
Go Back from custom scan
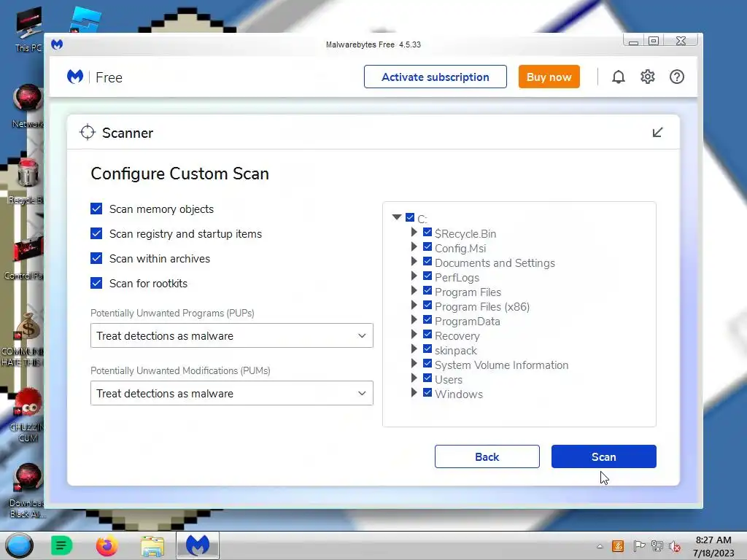coord(487,456)
